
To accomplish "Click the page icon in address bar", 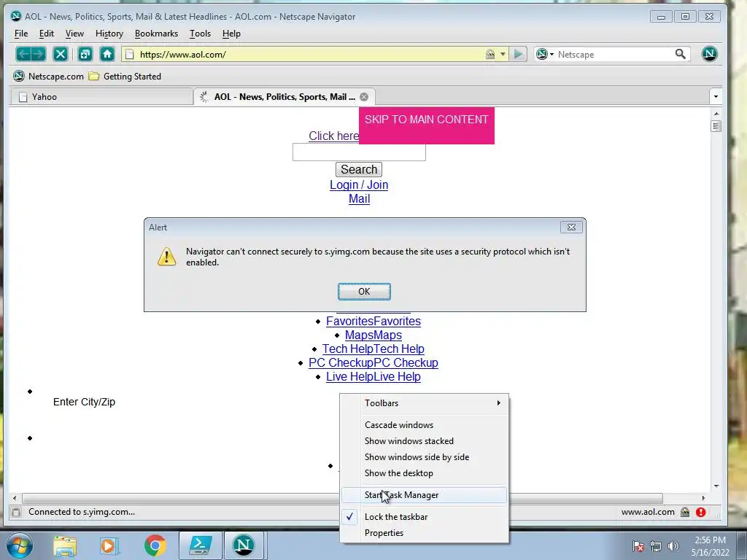I will pyautogui.click(x=130, y=54).
